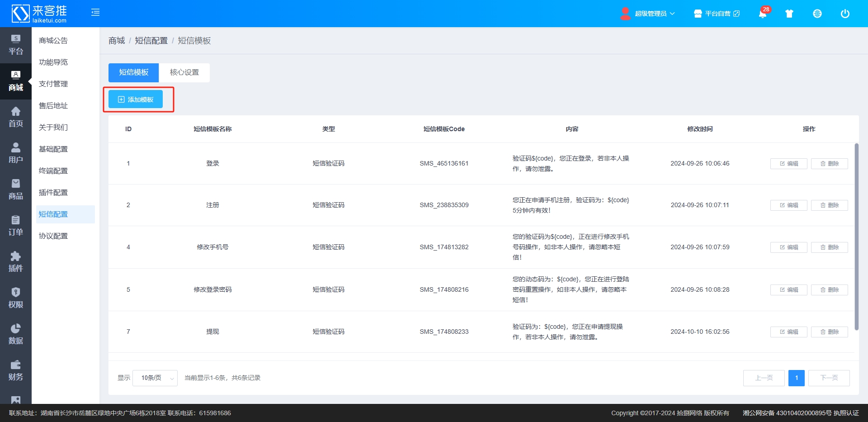Expand the 超级管理员 user dropdown
Viewport: 868px width, 422px height.
click(x=650, y=14)
